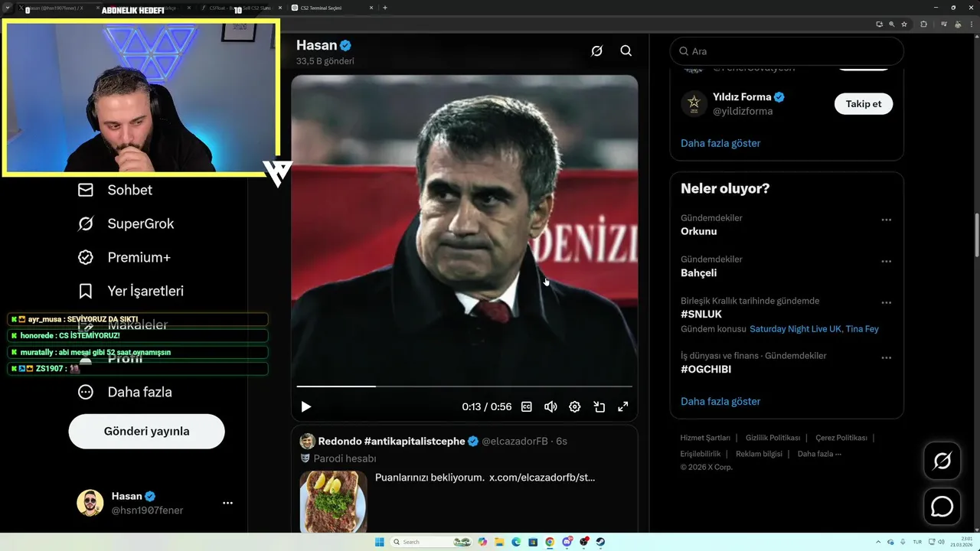Open more options for #OGCHIBI trend

tap(887, 357)
